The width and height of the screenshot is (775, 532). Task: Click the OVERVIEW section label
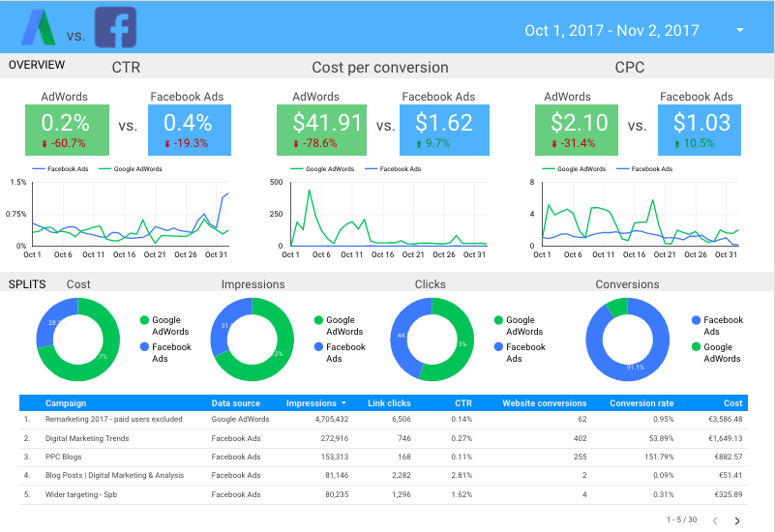(x=37, y=65)
